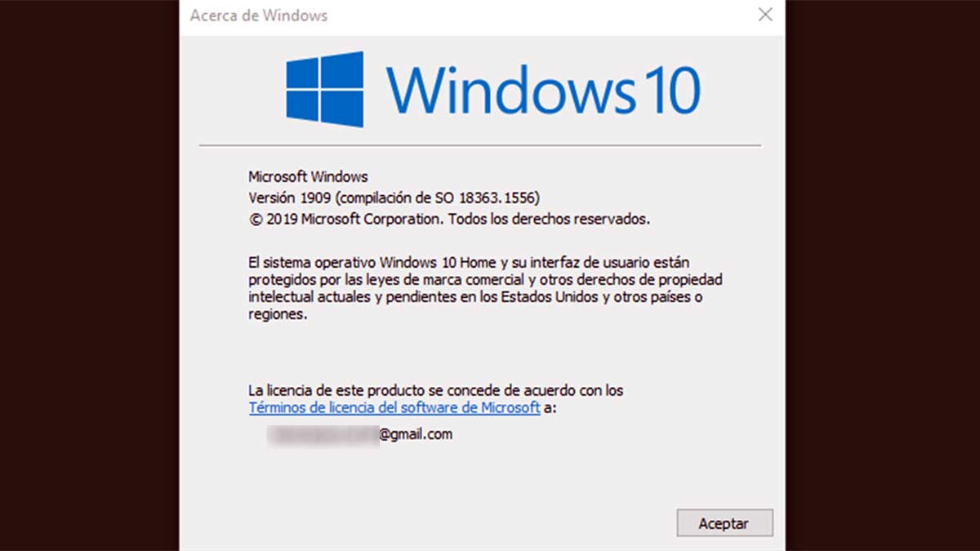Click the Windows 10 wordmark text
Image resolution: width=980 pixels, height=551 pixels.
click(x=543, y=90)
